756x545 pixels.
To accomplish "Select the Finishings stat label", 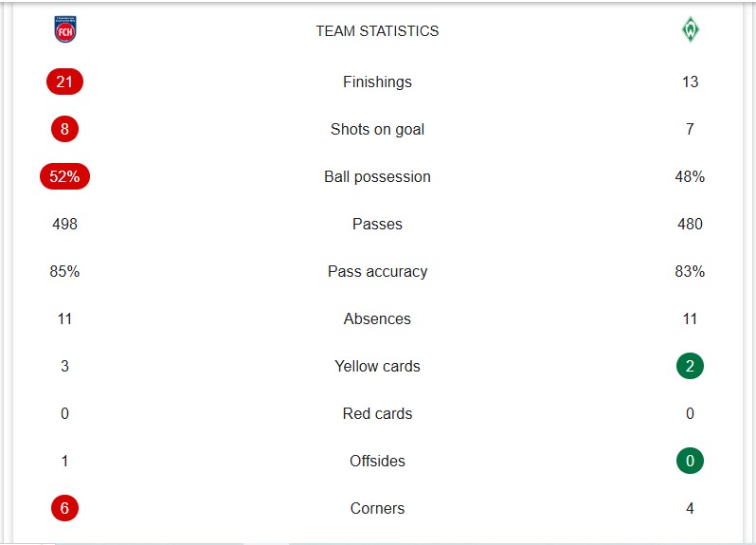I will [377, 82].
